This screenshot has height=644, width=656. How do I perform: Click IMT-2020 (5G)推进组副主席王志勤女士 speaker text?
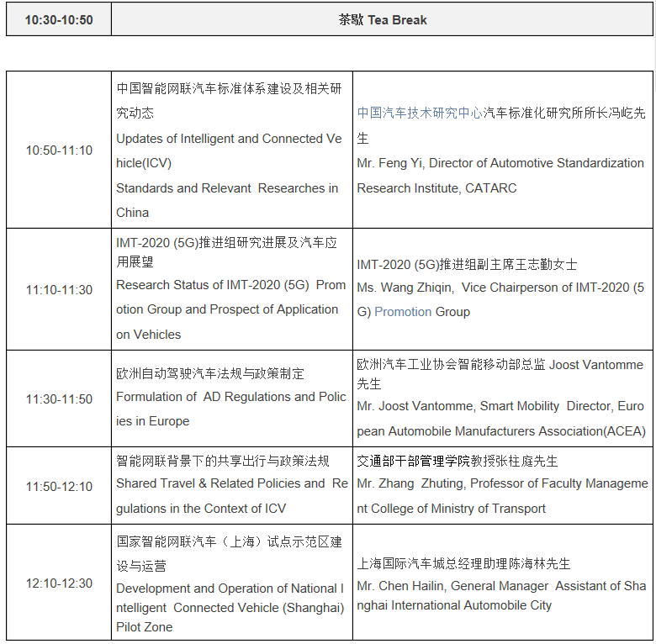(467, 264)
